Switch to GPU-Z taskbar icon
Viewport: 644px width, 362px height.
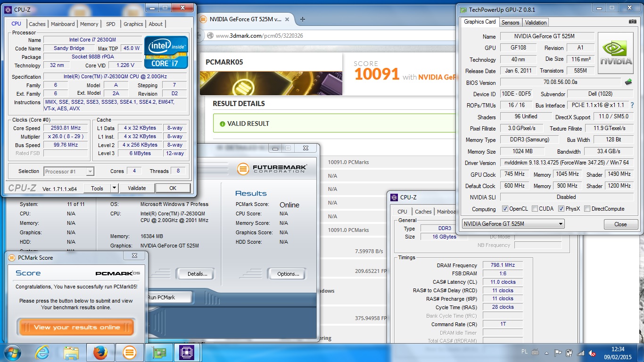(158, 352)
